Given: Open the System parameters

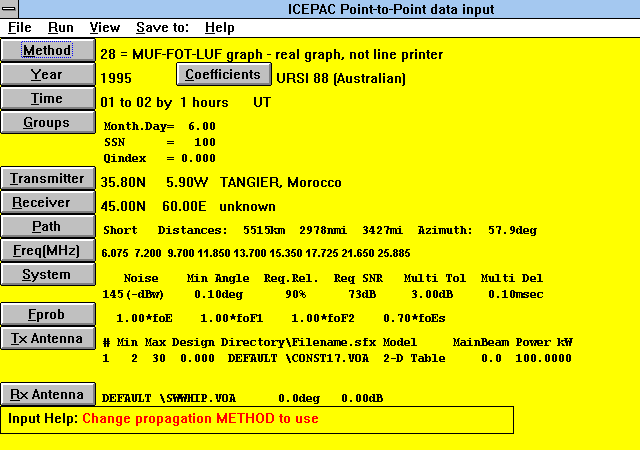Looking at the screenshot, I should point(47,275).
